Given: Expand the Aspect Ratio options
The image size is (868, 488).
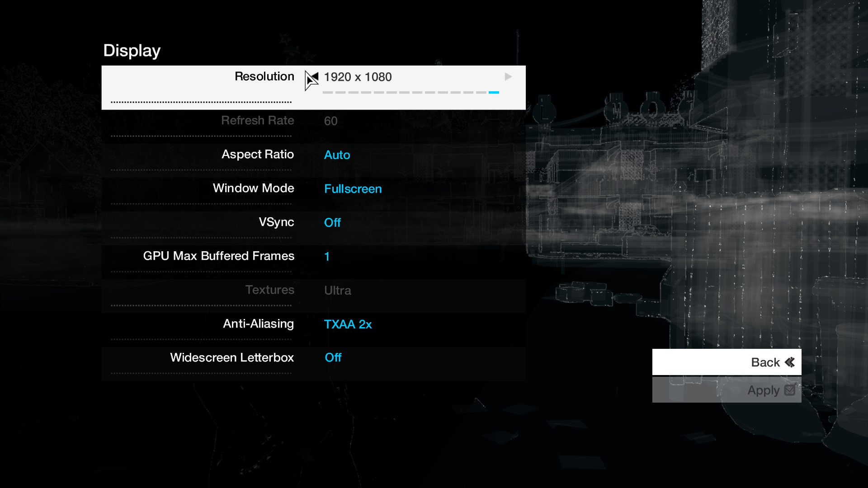Looking at the screenshot, I should click(337, 155).
